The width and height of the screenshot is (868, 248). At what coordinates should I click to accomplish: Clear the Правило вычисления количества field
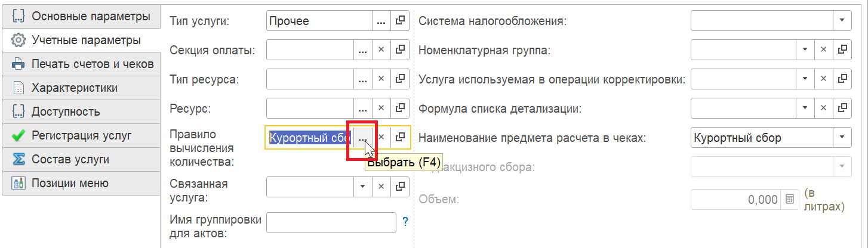[x=381, y=138]
